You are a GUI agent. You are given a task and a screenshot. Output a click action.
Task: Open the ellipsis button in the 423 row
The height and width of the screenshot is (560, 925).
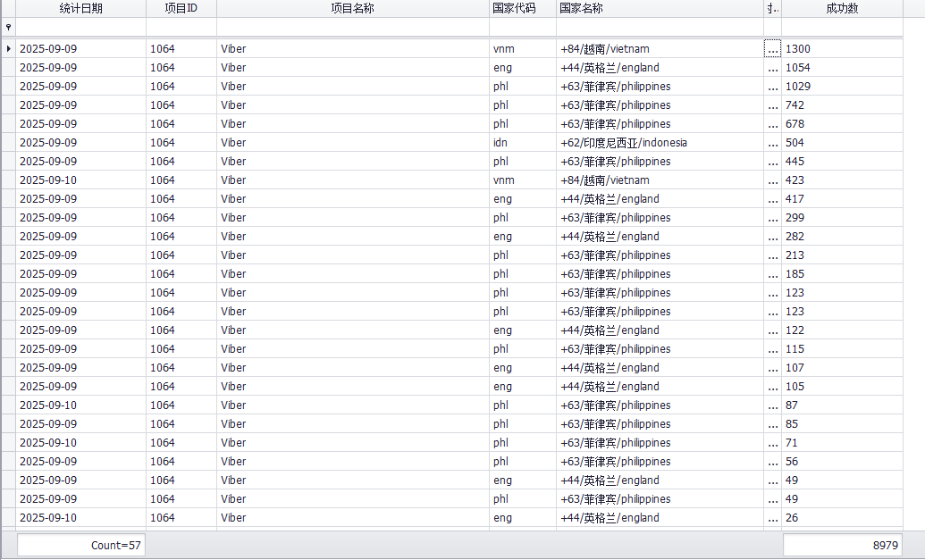[x=773, y=180]
